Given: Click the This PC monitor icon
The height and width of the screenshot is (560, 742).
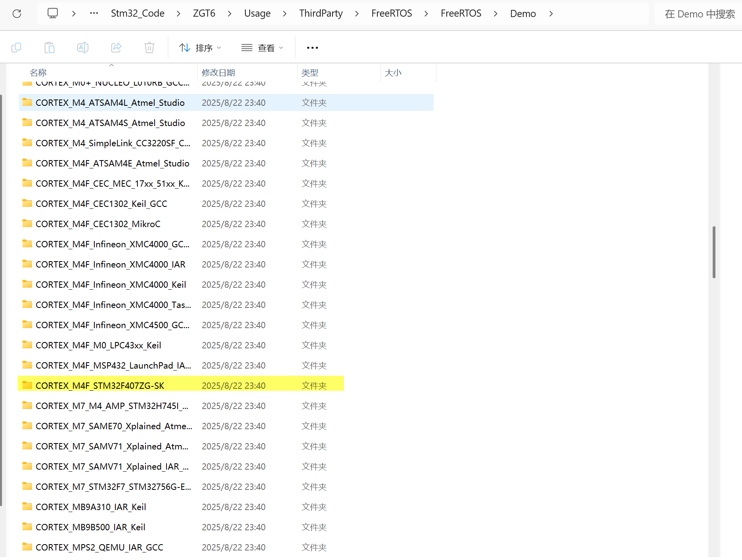Looking at the screenshot, I should coord(53,13).
